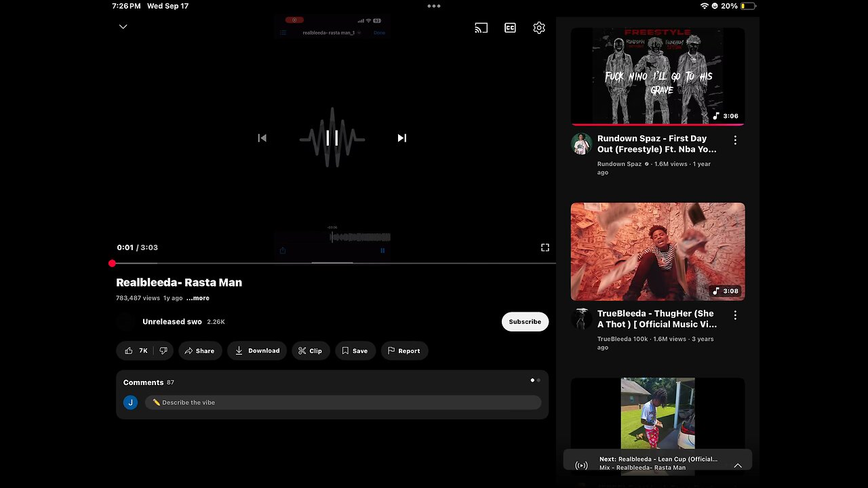Open Rundown Spaz First Day Out thumbnail
The height and width of the screenshot is (488, 868).
coord(658,77)
